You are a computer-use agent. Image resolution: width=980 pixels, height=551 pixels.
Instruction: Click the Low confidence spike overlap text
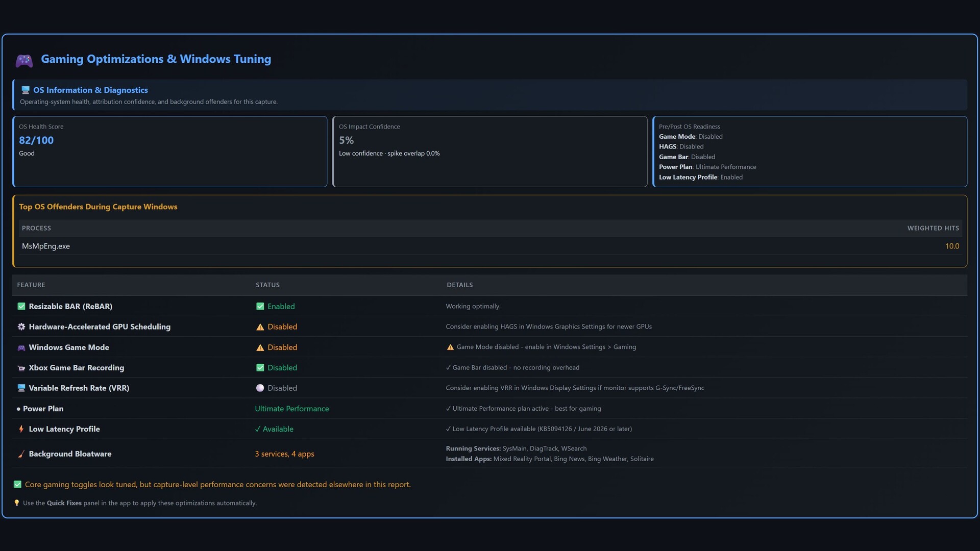click(389, 154)
